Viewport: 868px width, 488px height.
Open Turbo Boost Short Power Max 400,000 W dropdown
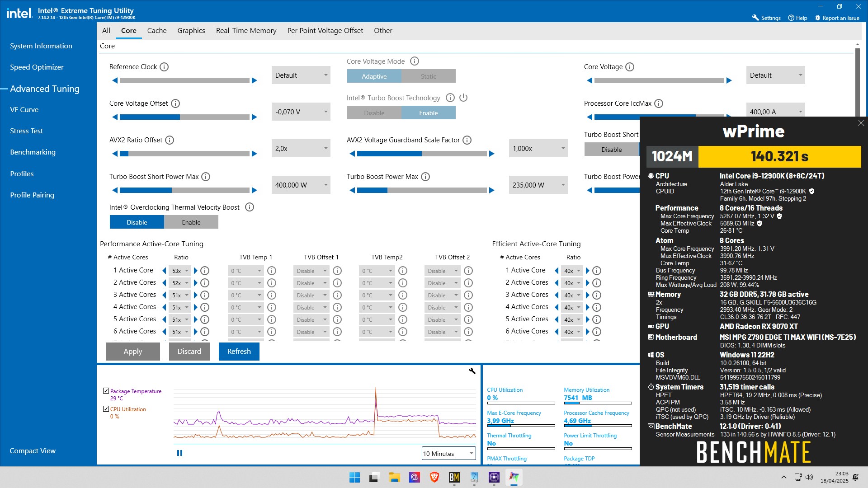tap(301, 185)
